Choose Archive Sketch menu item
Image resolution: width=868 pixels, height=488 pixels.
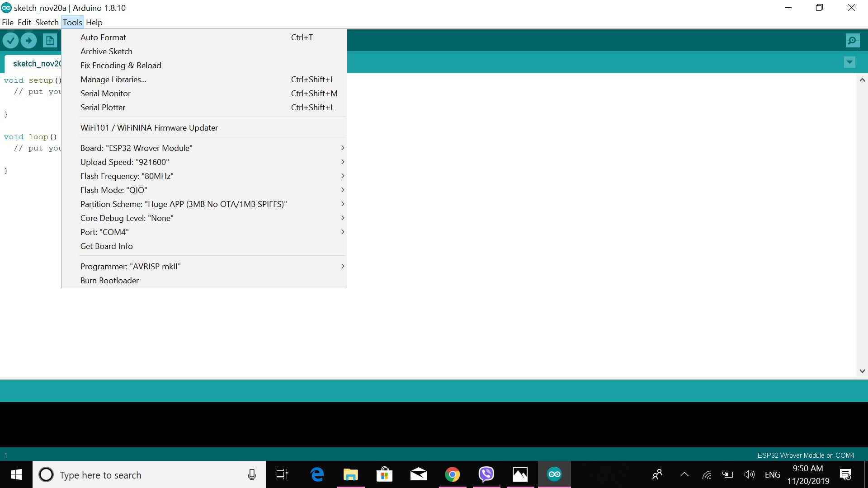point(204,52)
